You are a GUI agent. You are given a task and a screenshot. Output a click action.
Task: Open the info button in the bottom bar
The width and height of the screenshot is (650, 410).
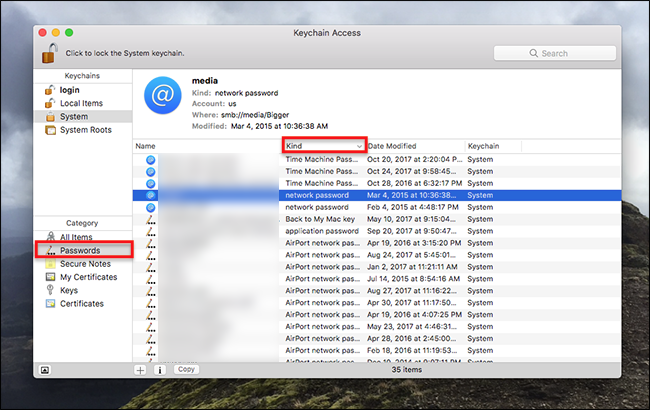160,370
